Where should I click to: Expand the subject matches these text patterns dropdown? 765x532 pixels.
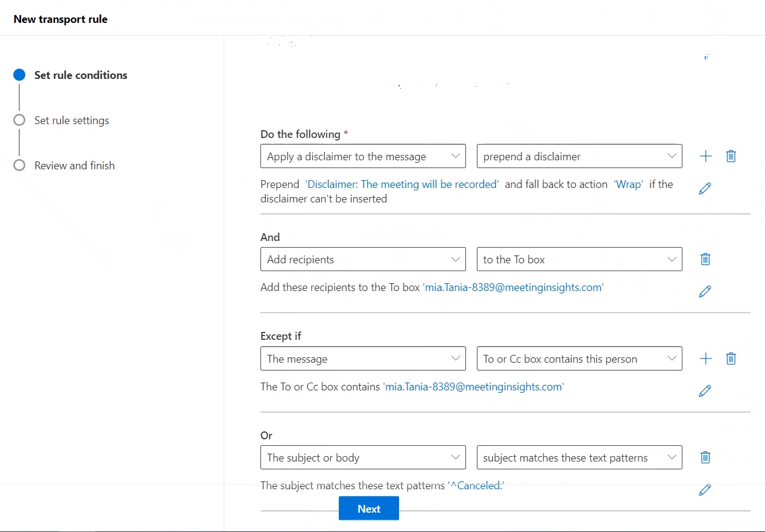coord(579,457)
